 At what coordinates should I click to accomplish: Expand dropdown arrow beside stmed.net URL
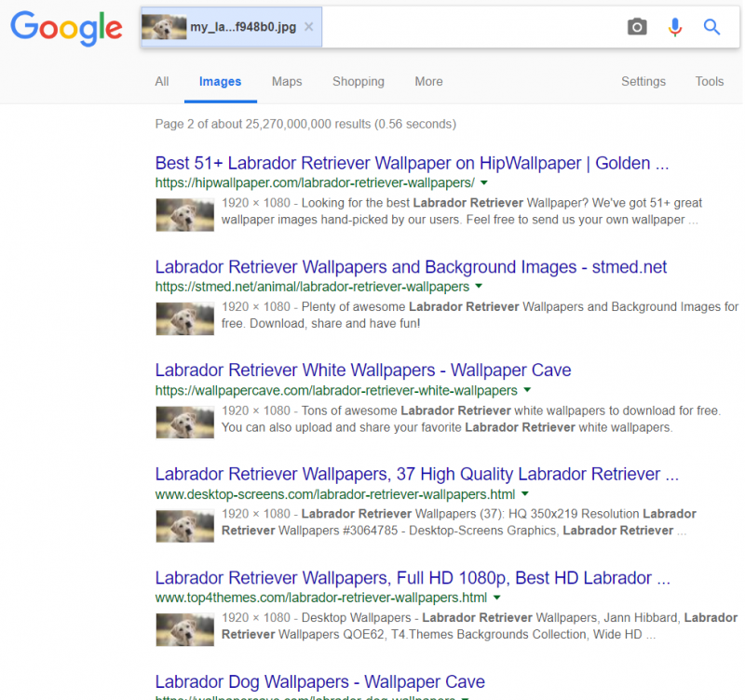tap(479, 287)
